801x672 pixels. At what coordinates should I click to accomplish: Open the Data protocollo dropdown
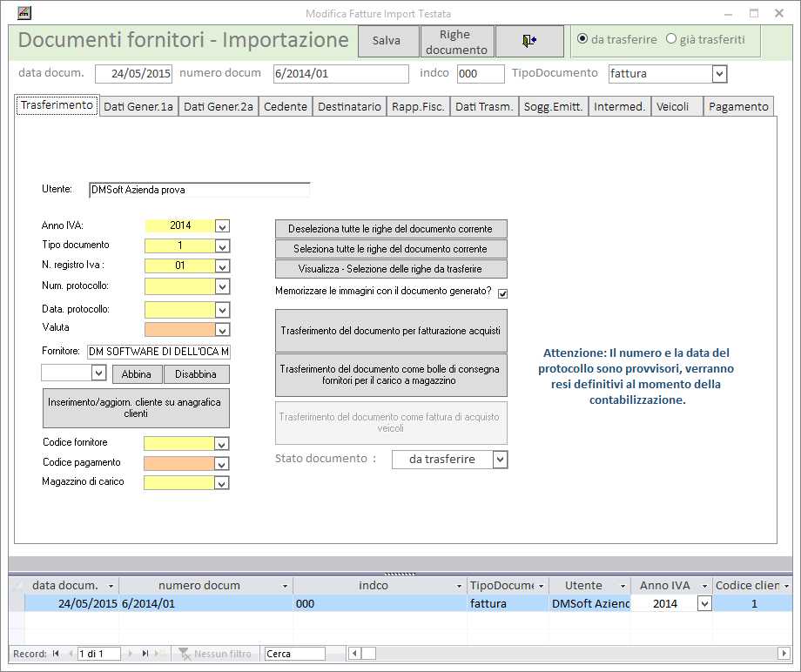pos(222,310)
